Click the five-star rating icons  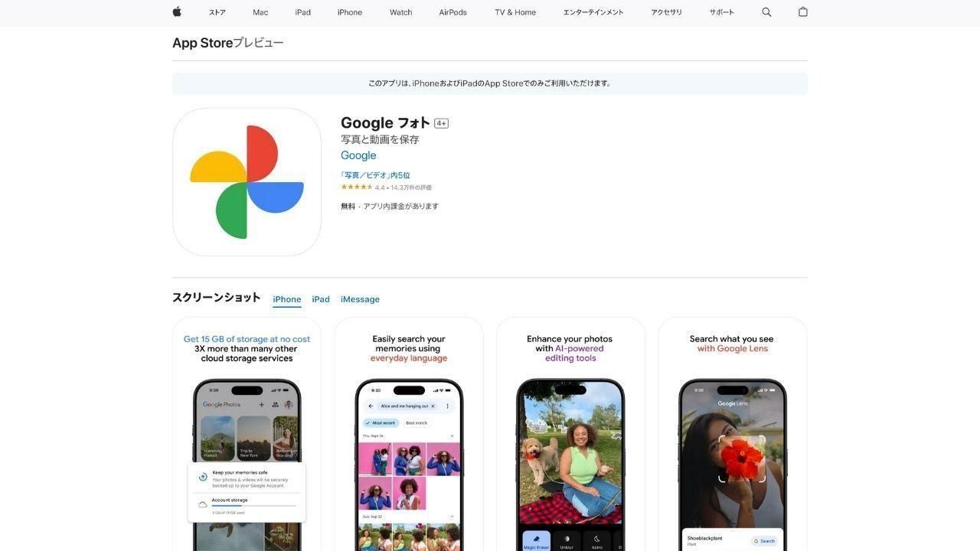point(357,187)
